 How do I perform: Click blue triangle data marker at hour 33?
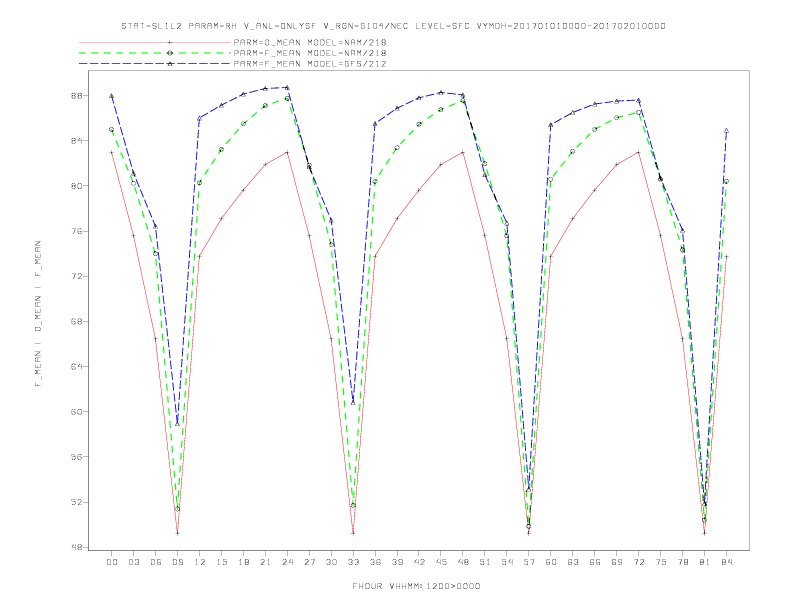[x=353, y=402]
